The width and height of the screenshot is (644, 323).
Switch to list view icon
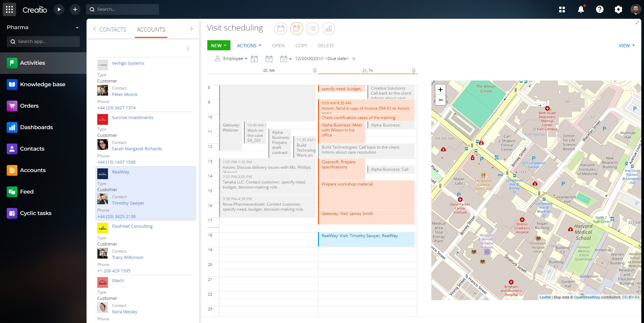click(x=313, y=29)
